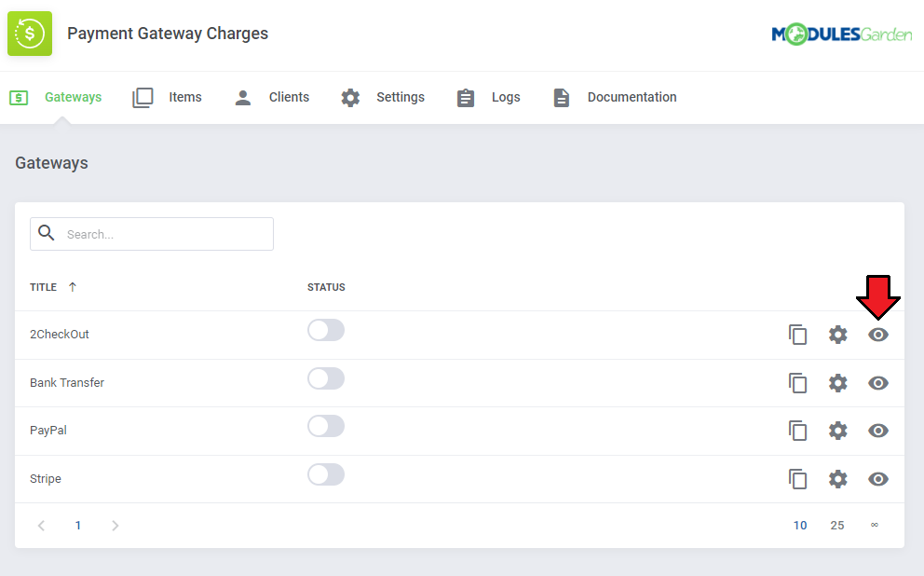The height and width of the screenshot is (576, 924).
Task: View 2CheckOut details via eye icon
Action: tap(878, 335)
